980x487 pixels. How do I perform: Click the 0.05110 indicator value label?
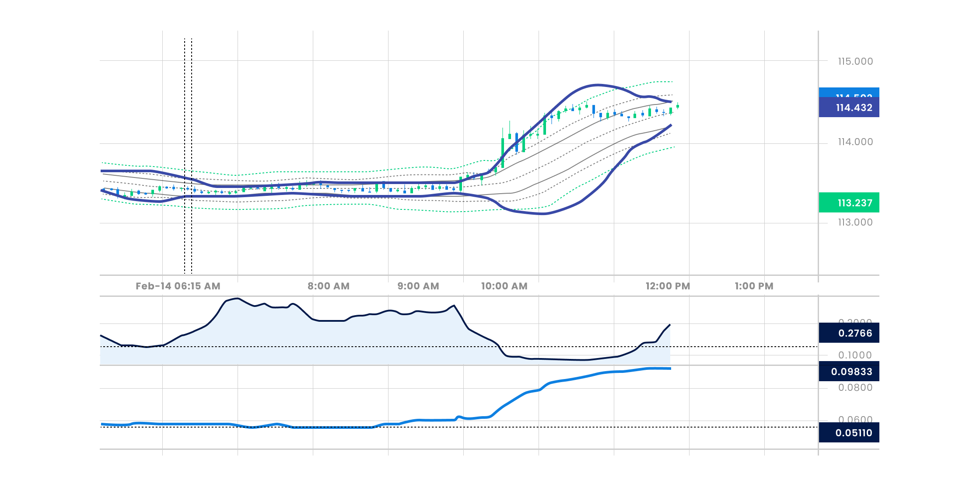(x=849, y=433)
